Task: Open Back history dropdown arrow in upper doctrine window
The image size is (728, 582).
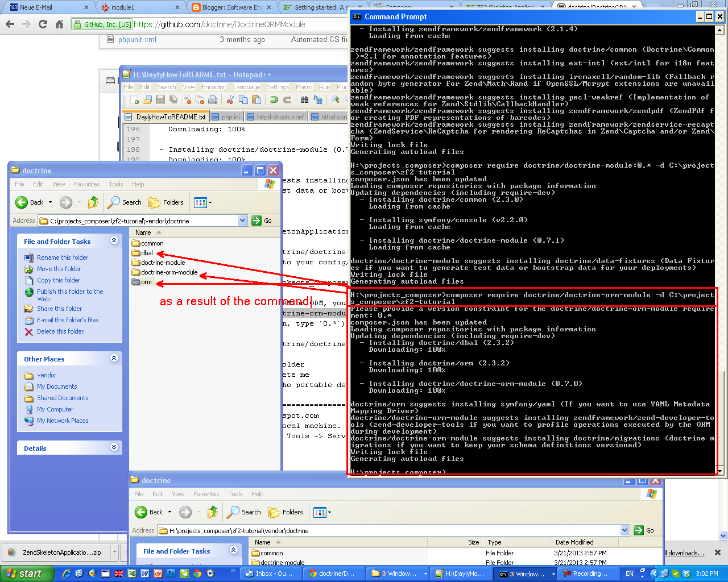Action: 50,202
